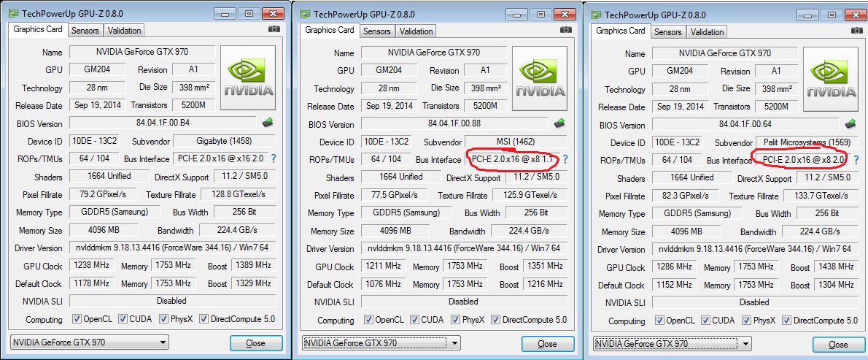Click Close button in MSI window
This screenshot has height=360, width=868.
pos(548,343)
